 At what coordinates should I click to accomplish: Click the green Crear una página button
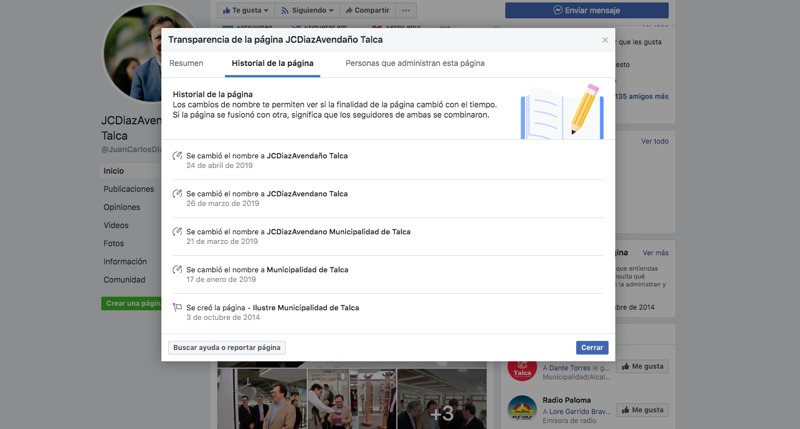131,303
